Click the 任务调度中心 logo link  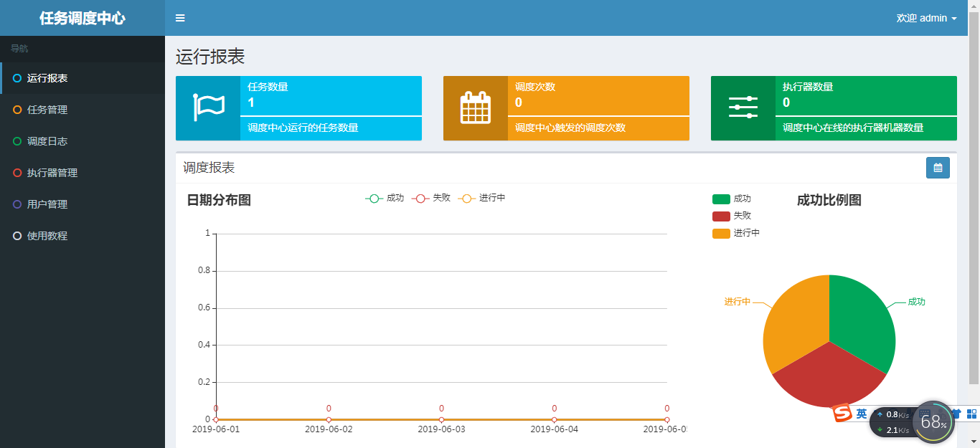(x=83, y=18)
